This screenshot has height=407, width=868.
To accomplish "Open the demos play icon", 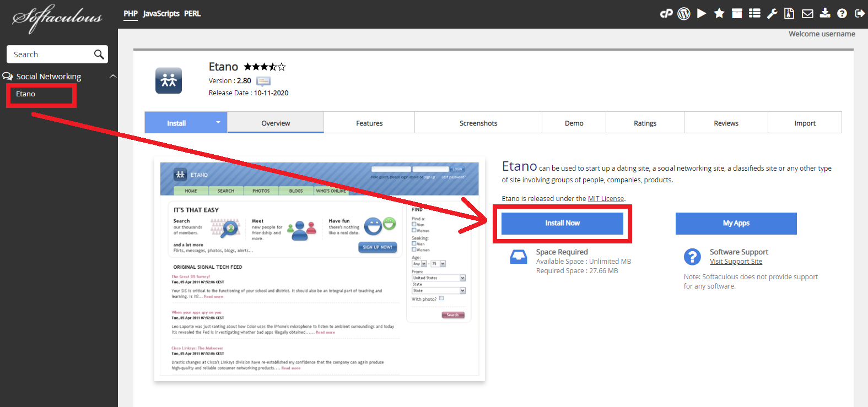I will tap(702, 14).
